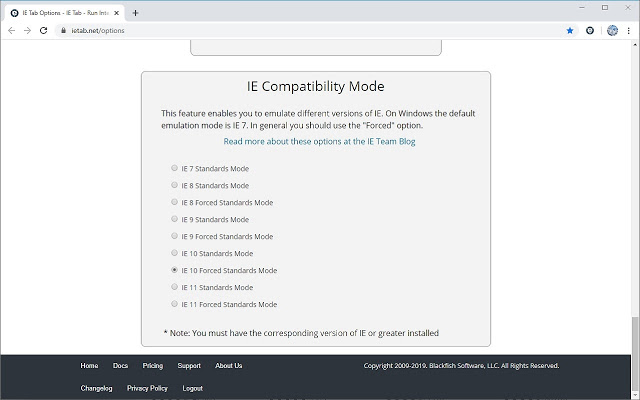This screenshot has height=400, width=640.
Task: Minimize the Chrome window
Action: click(x=582, y=7)
